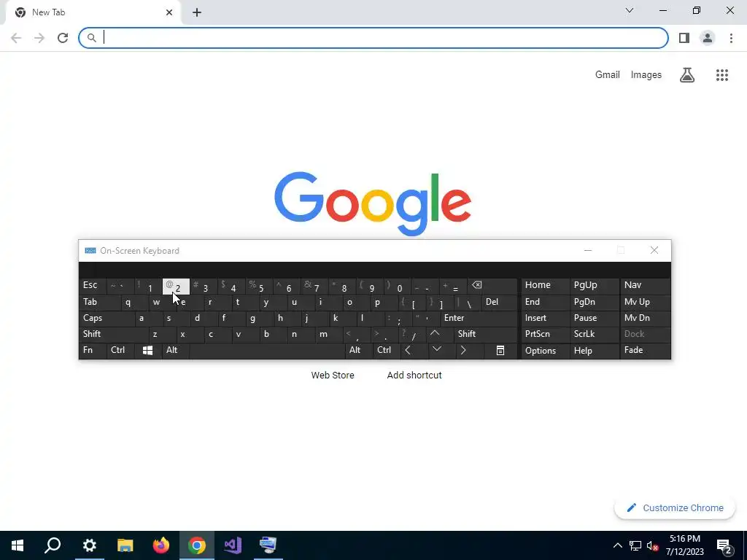Open muted volume tray icon
747x560 pixels.
point(652,545)
